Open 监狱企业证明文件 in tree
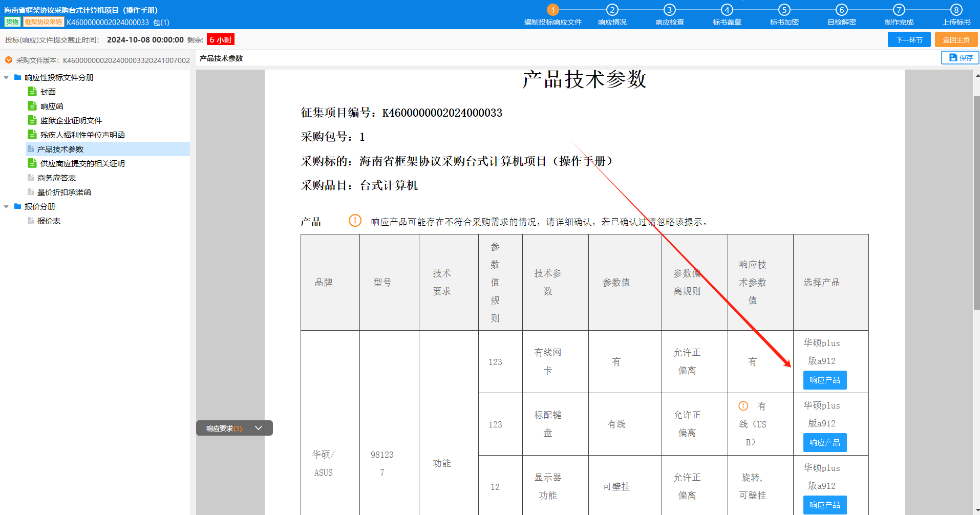980x515 pixels. point(71,121)
